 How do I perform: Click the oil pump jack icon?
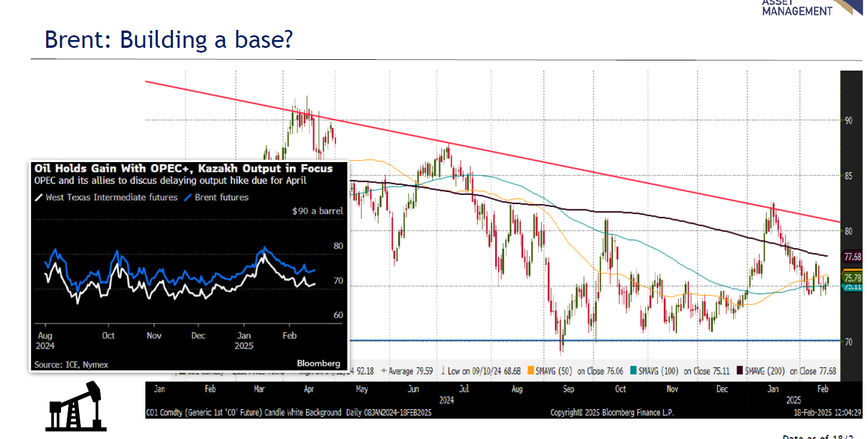click(x=75, y=407)
